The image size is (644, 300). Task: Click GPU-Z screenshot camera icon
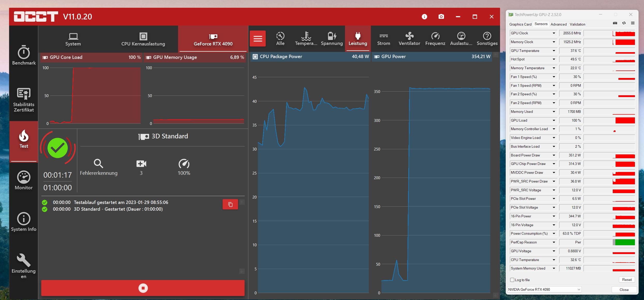tap(615, 23)
